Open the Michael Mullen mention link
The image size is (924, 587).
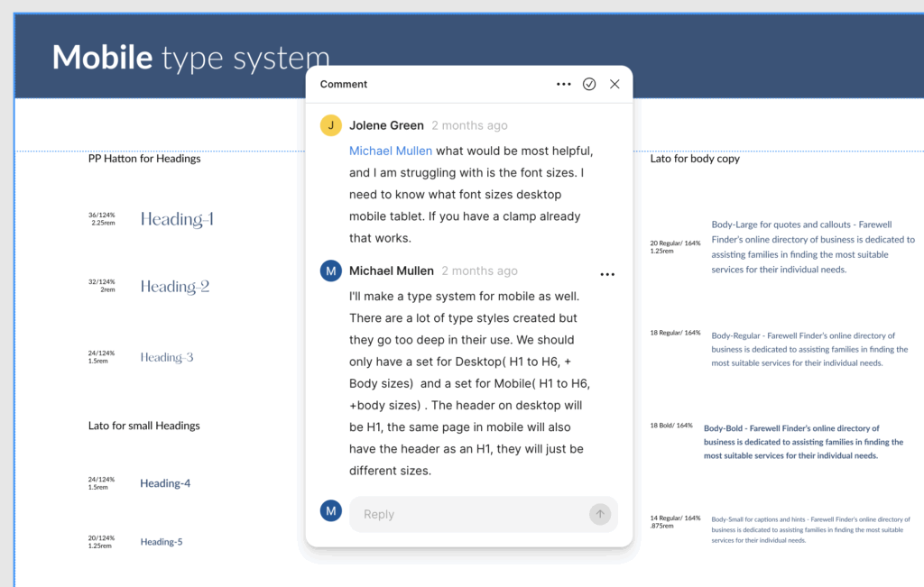[391, 151]
